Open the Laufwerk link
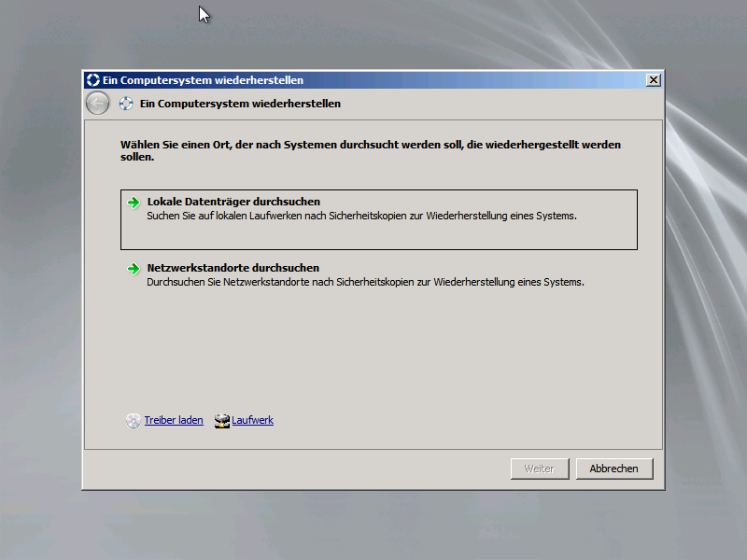Viewport: 747px width, 560px height. click(x=252, y=421)
